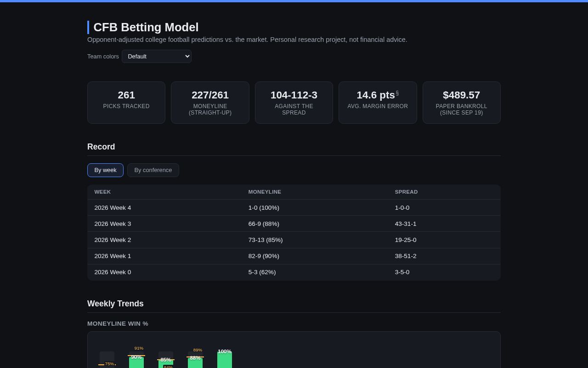This screenshot has width=588, height=368.
Task: Select the 2026 Week 1 row label
Action: 113,256
